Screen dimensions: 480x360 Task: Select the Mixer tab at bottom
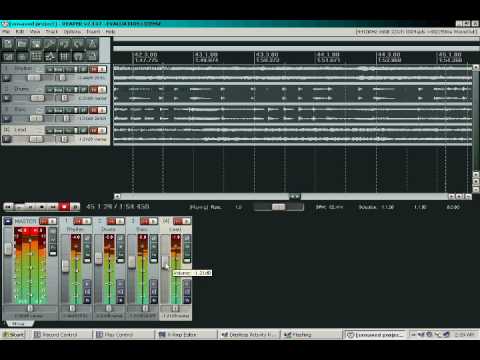(19, 323)
